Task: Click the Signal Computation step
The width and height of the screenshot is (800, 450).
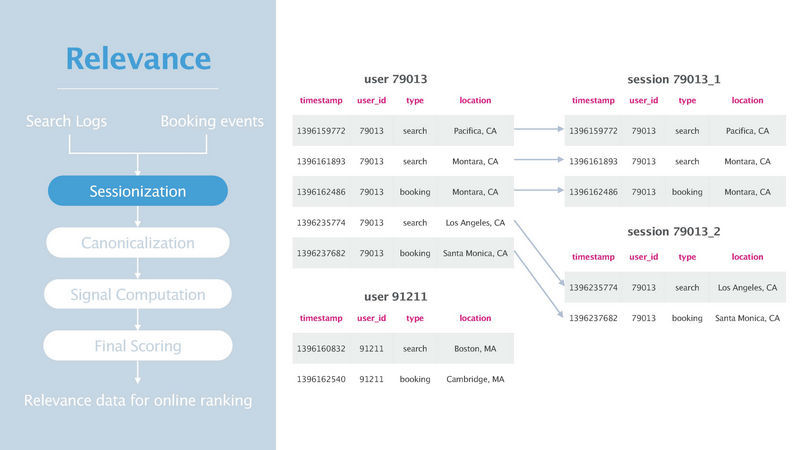Action: 138,294
